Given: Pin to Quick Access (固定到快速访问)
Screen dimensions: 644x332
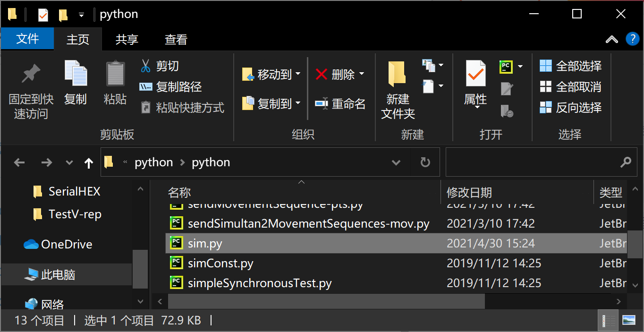Looking at the screenshot, I should (x=31, y=91).
